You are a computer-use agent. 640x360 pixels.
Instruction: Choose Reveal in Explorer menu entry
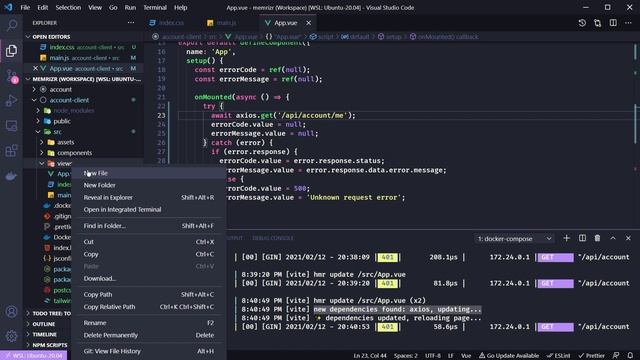[149, 198]
